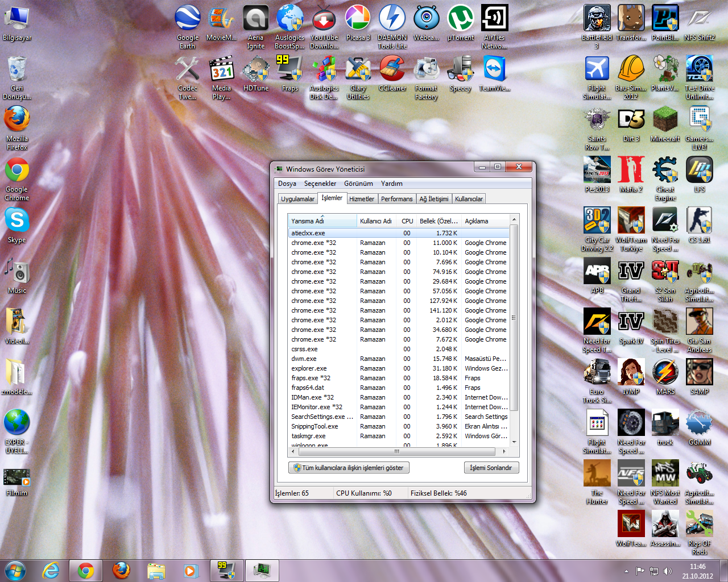Open the TeamViewer desktop icon

tap(494, 73)
